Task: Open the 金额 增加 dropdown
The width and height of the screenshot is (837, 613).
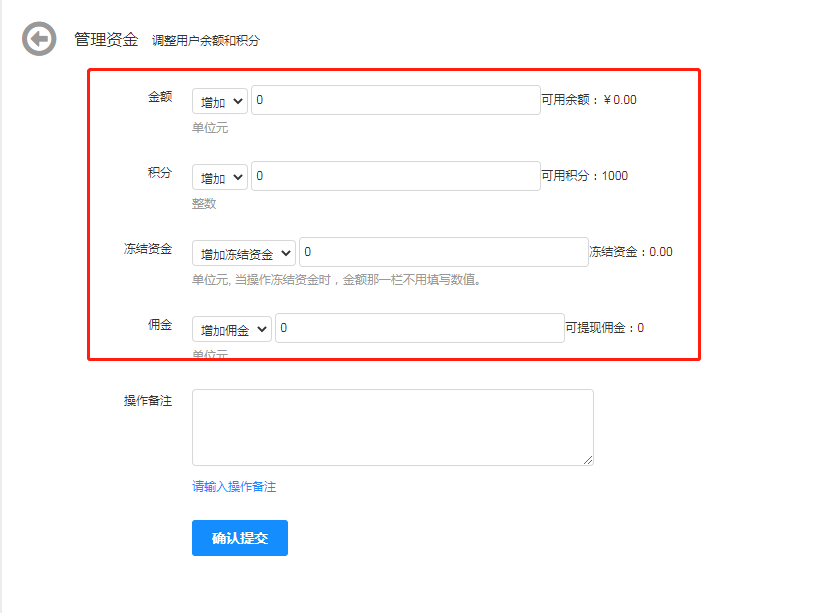Action: pos(219,101)
